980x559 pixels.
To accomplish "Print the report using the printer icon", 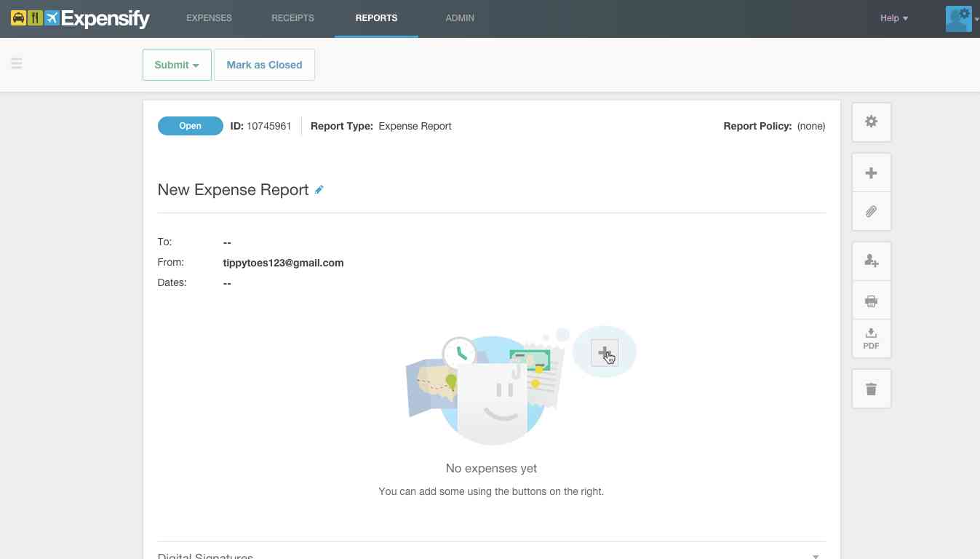I will point(871,301).
